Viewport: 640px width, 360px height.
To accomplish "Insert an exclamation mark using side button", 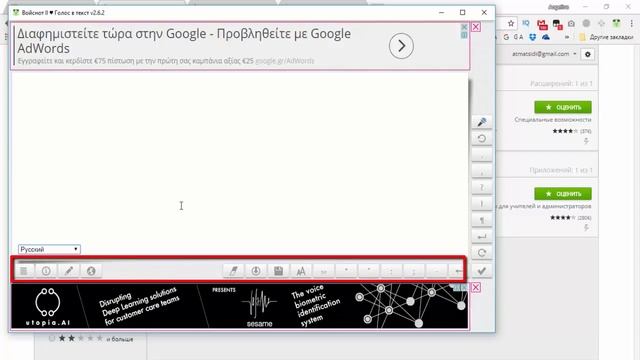I will tap(482, 204).
